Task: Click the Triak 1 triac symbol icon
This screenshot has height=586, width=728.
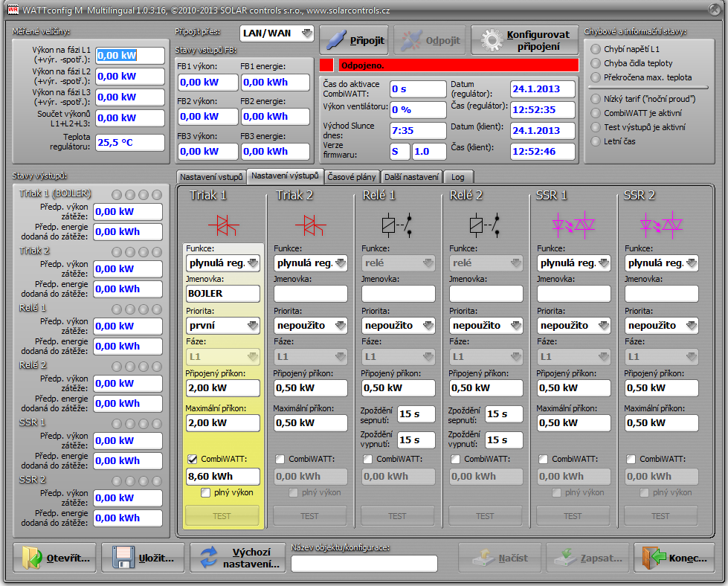Action: [x=223, y=225]
